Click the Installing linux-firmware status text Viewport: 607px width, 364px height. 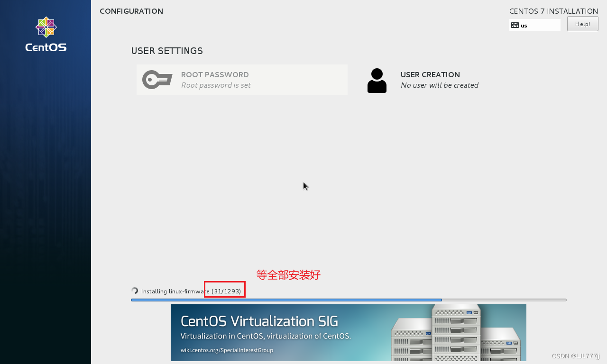coord(175,291)
